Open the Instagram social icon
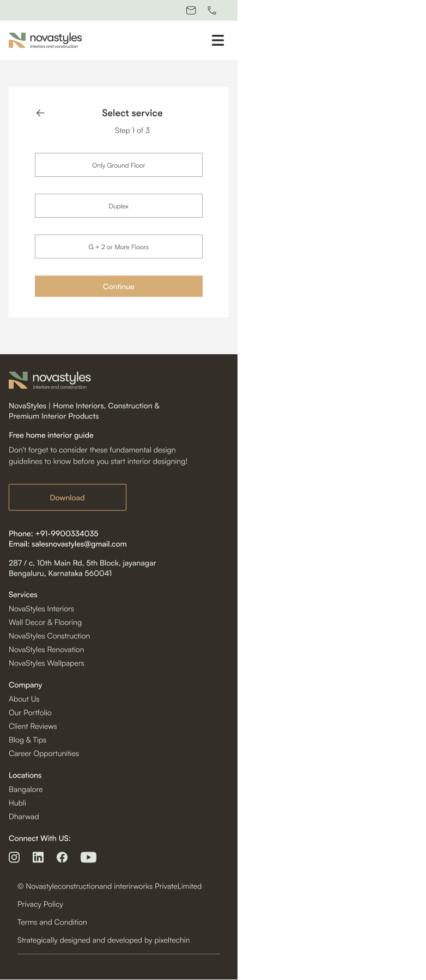Image resolution: width=426 pixels, height=980 pixels. click(x=14, y=858)
